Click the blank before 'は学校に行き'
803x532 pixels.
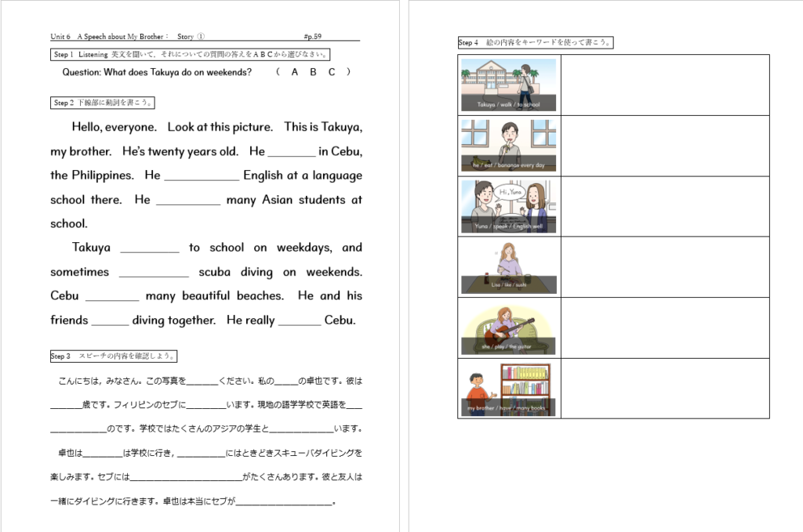click(x=103, y=454)
